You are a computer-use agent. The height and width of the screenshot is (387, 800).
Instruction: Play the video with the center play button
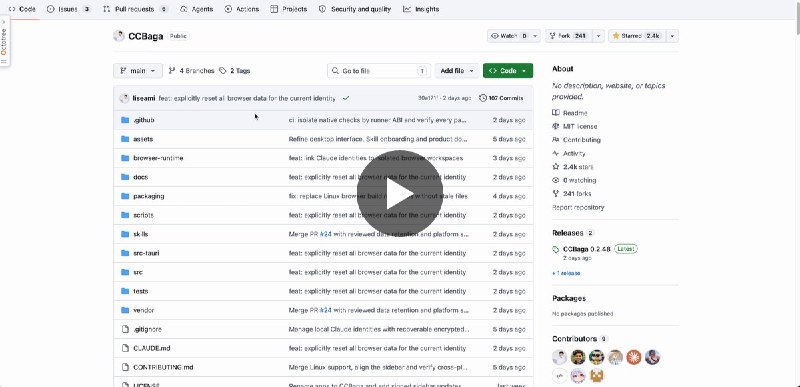click(399, 193)
